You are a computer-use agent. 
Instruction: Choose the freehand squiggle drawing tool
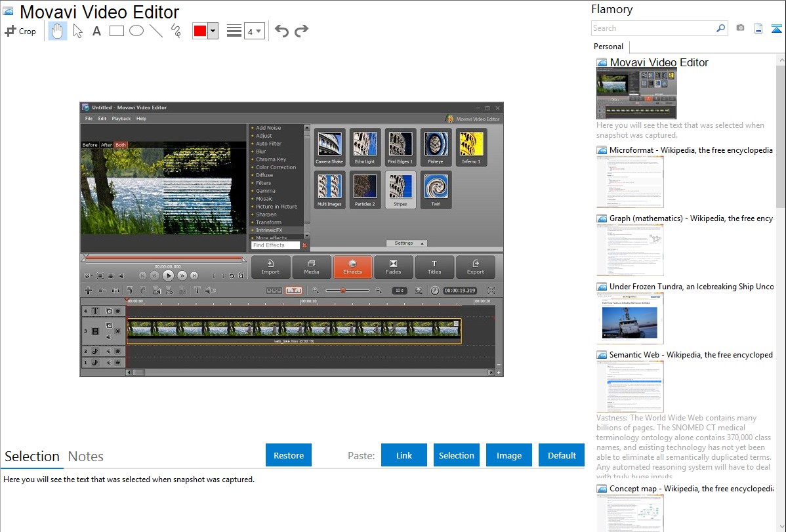point(176,31)
